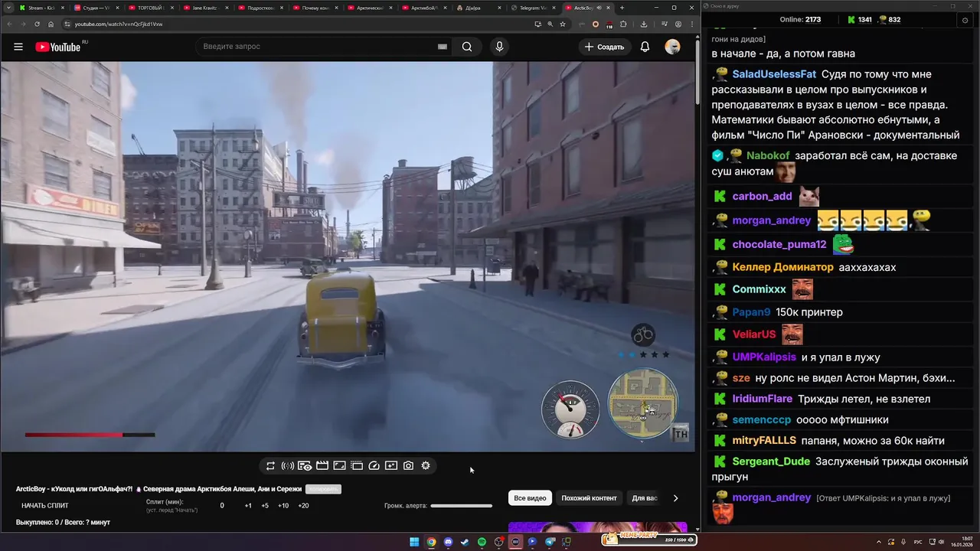The image size is (980, 551).
Task: Click the magnifier search button
Action: click(x=467, y=47)
